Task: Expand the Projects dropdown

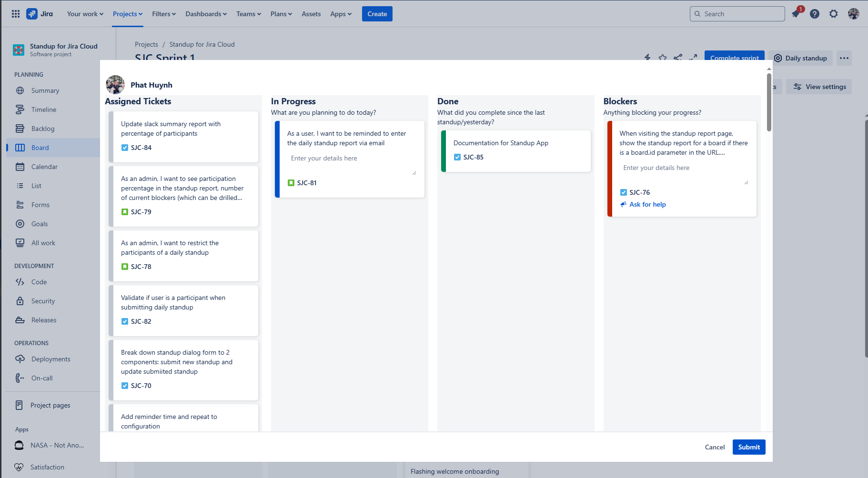Action: click(x=128, y=14)
